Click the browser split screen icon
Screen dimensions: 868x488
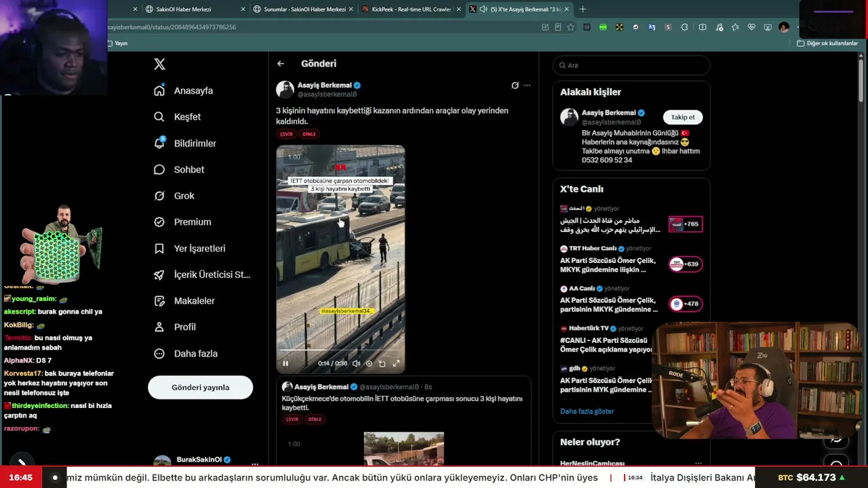(x=703, y=27)
